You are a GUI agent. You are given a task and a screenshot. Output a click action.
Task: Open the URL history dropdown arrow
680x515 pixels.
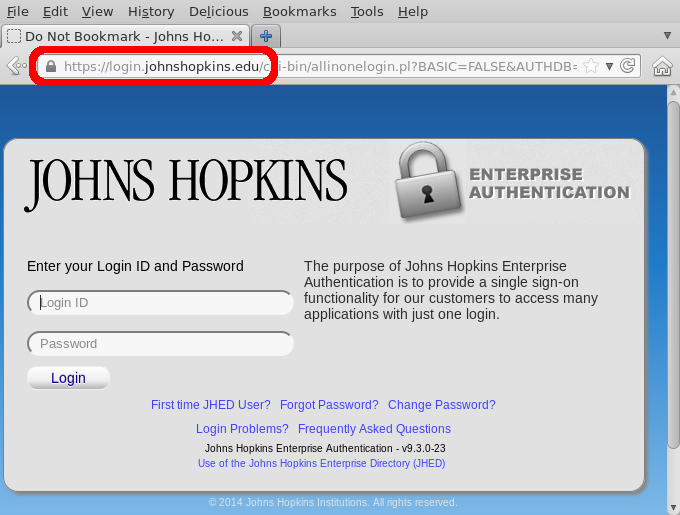[609, 66]
